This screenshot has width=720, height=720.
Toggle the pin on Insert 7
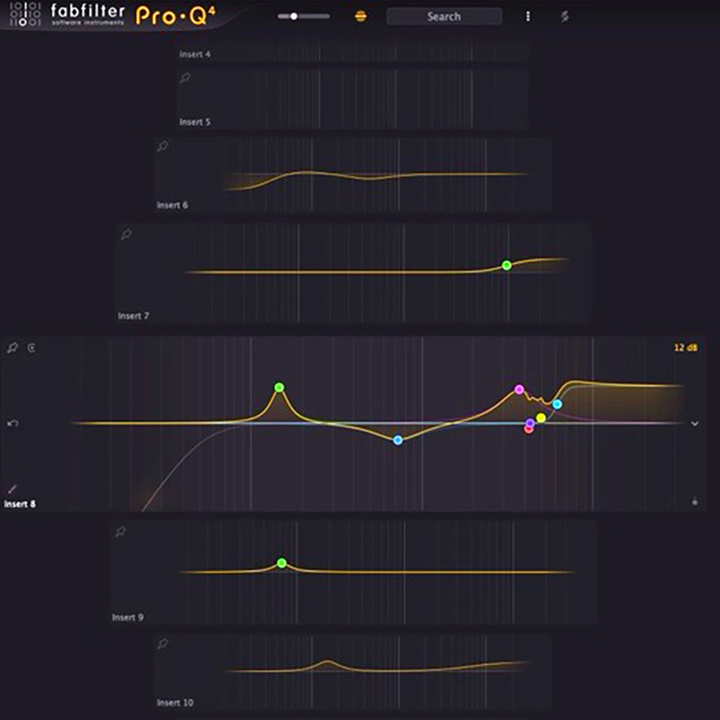126,234
